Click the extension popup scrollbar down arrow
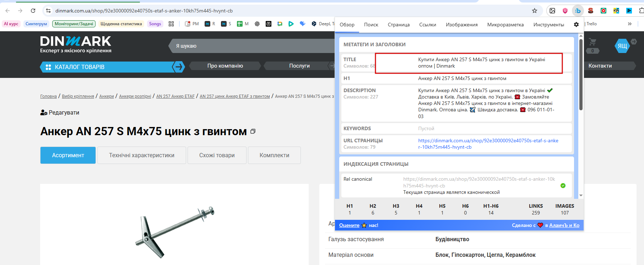This screenshot has width=644, height=265. 581,195
